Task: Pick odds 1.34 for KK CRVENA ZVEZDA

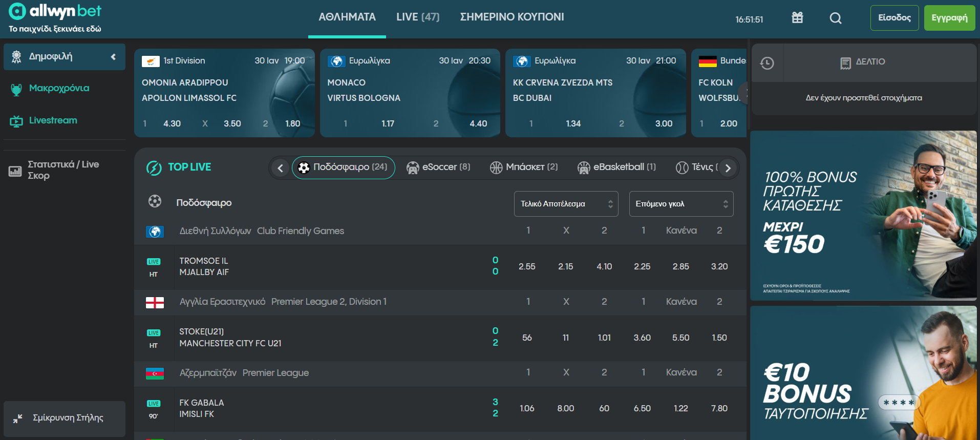Action: tap(573, 123)
